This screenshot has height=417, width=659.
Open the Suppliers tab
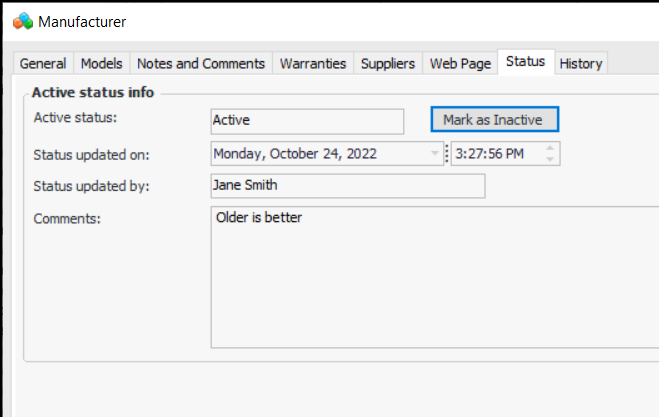point(388,63)
